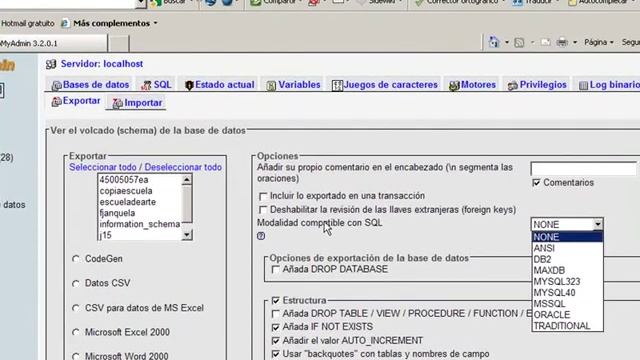The height and width of the screenshot is (360, 640).
Task: Click the Log binario tab icon
Action: 583,85
